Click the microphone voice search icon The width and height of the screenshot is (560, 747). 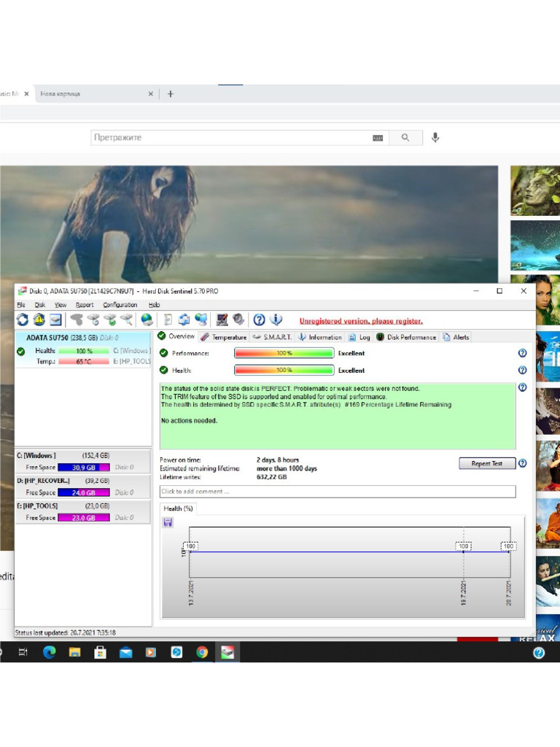pyautogui.click(x=435, y=138)
